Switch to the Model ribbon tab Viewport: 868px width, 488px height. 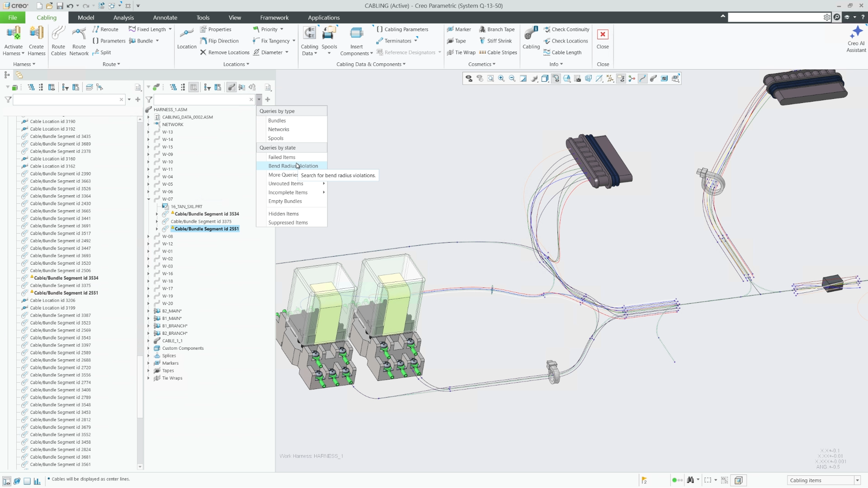86,18
